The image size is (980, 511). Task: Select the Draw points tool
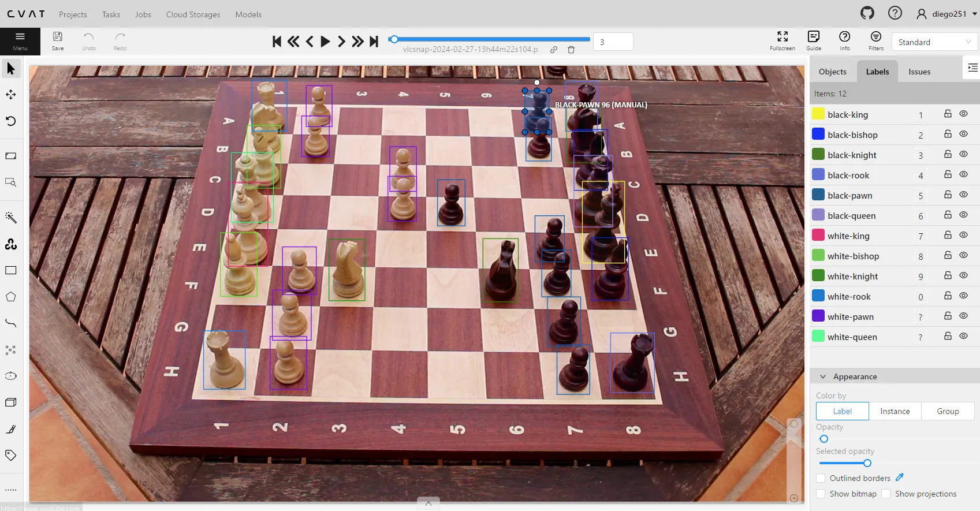11,349
